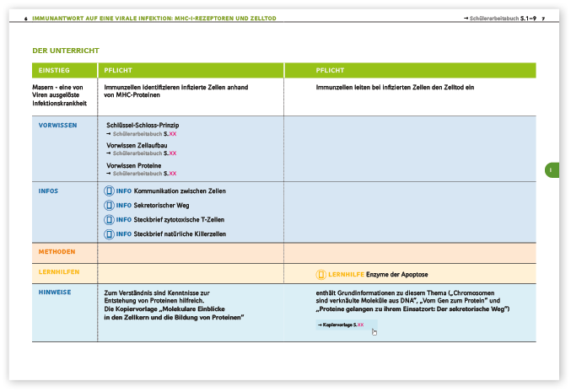Click the INFO icon for Kommunikation zwischen Zellen
This screenshot has width=571, height=392.
click(108, 191)
